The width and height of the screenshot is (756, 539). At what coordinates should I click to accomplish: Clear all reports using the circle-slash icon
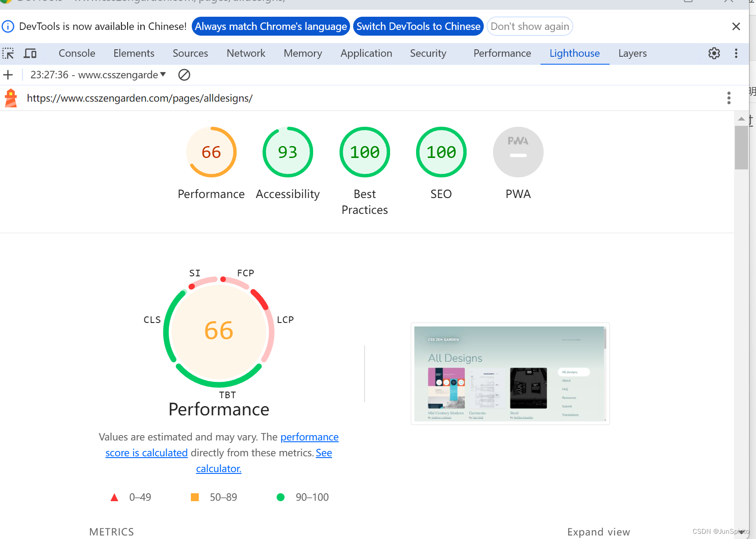click(x=184, y=75)
